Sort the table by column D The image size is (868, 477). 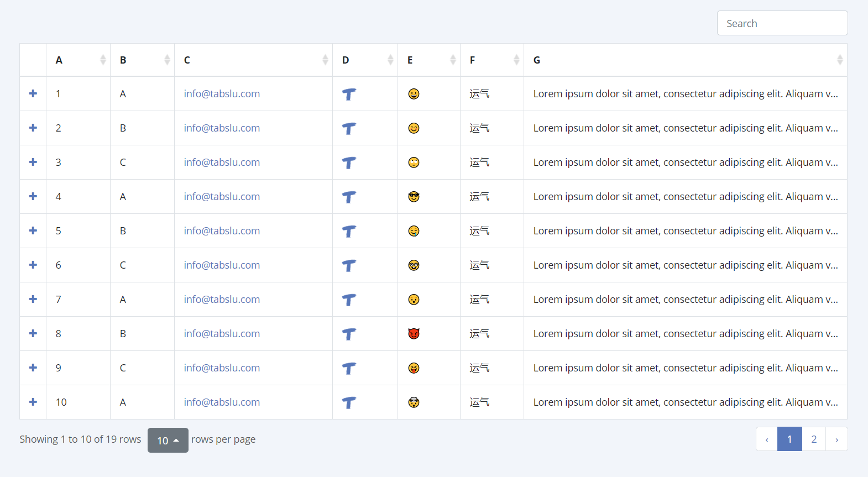point(365,60)
